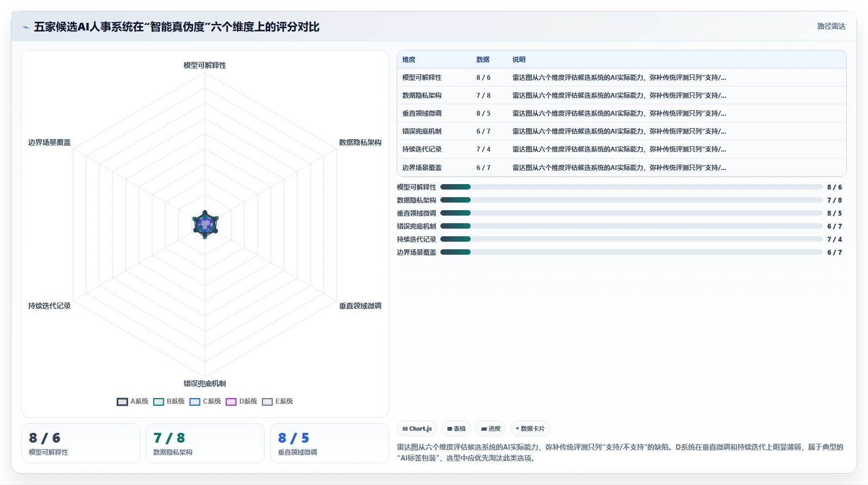This screenshot has height=485, width=868.
Task: Toggle E系统 dataset in legend
Action: [x=277, y=401]
